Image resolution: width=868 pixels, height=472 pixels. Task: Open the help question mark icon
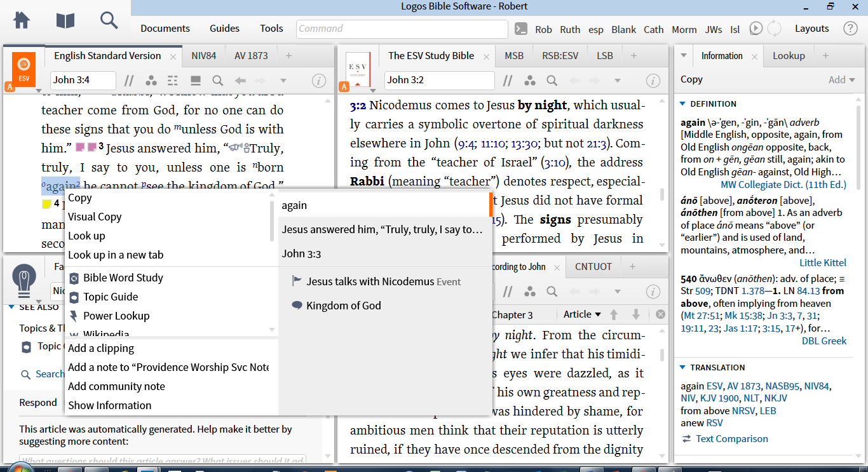click(850, 29)
